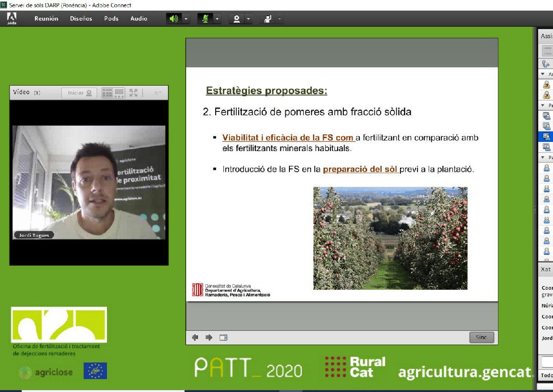Mute the speaker audio icon
The image size is (553, 392).
click(174, 19)
